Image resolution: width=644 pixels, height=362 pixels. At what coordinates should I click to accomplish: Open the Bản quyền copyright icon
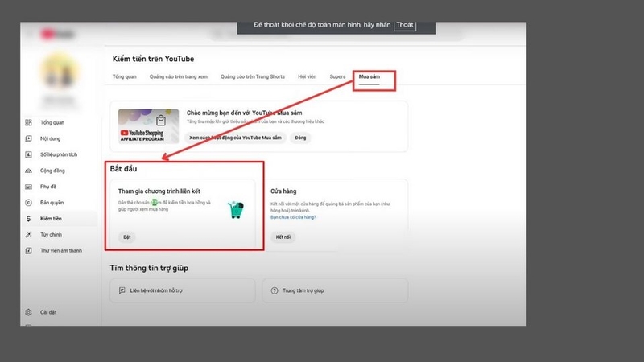(28, 203)
